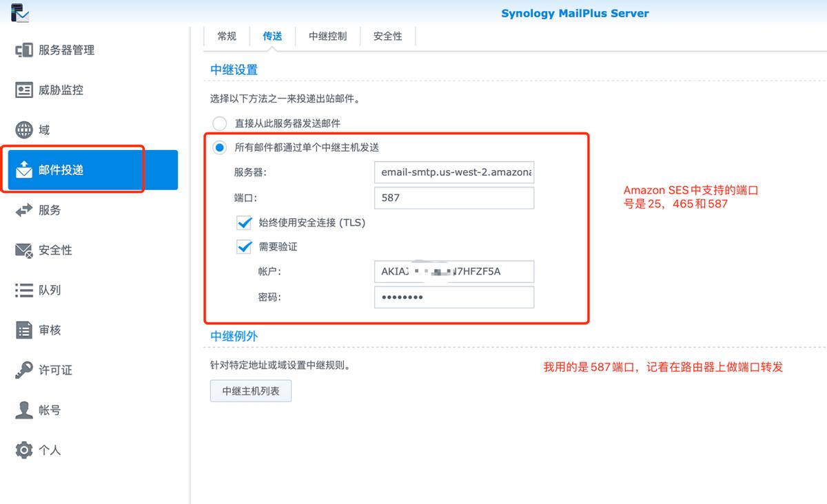Open 威胁监控 in the sidebar
This screenshot has height=504, width=827.
[93, 90]
